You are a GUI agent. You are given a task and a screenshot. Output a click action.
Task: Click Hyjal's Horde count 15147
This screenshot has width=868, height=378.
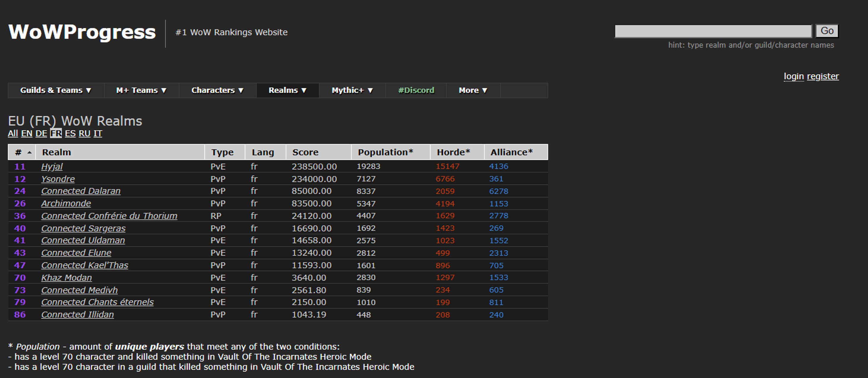point(447,167)
